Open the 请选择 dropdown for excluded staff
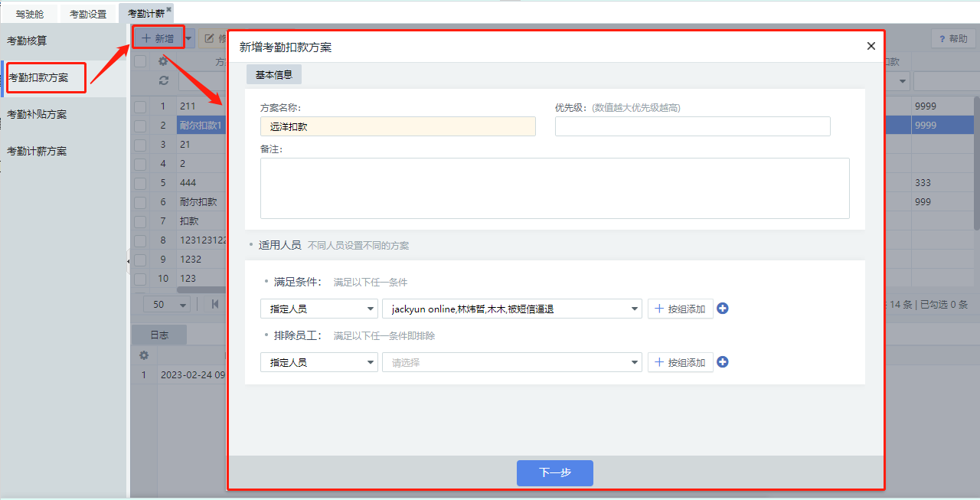 512,362
